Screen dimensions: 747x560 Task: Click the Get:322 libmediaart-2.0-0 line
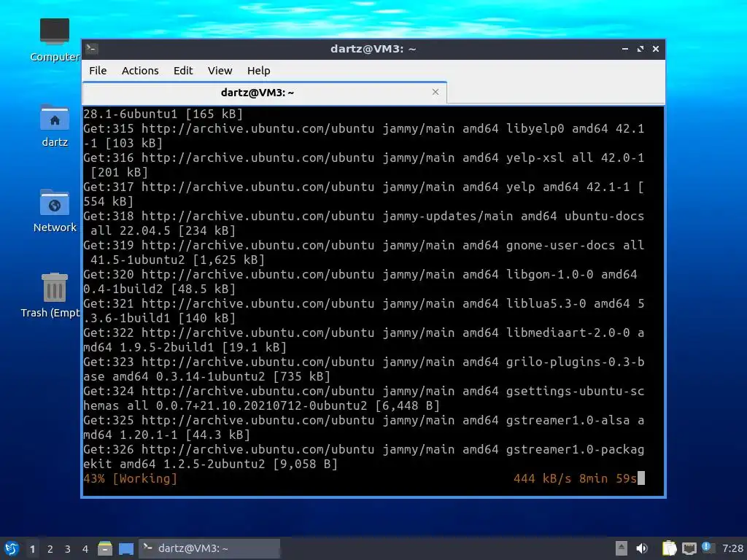point(363,340)
